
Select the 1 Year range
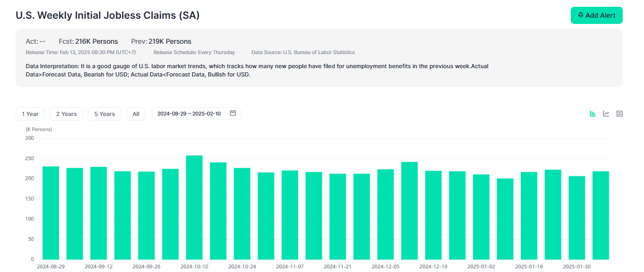point(30,114)
